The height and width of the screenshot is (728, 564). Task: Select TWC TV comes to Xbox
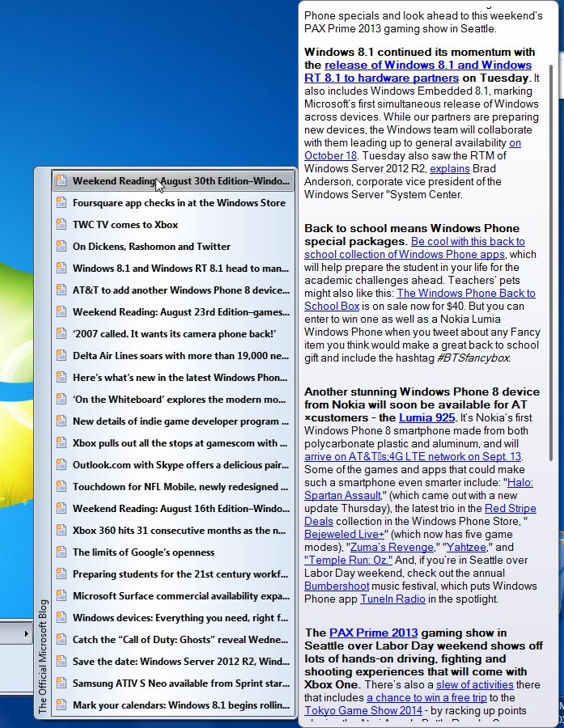(173, 224)
